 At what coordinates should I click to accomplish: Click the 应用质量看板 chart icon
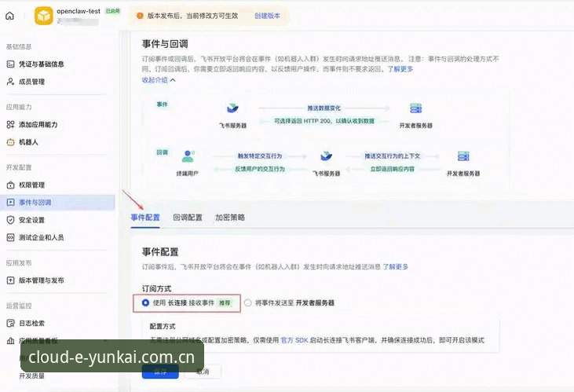[11, 341]
